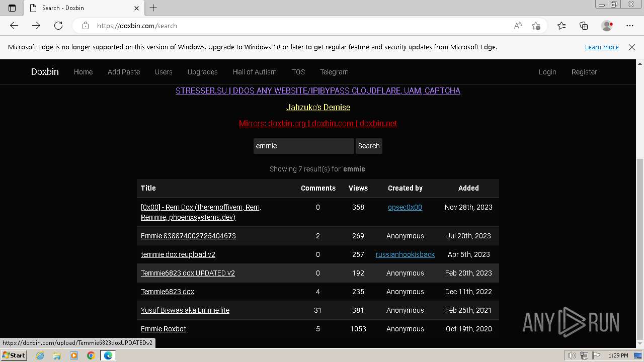Screen dimensions: 644x362
Task: Select the 'Oct 19th, 2020' date cell
Action: (x=468, y=329)
